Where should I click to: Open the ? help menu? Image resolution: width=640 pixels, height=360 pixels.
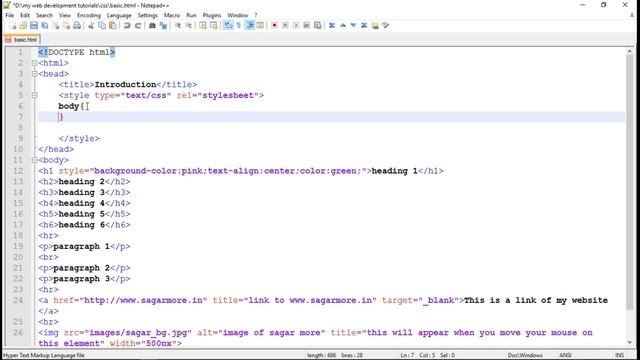pyautogui.click(x=256, y=15)
